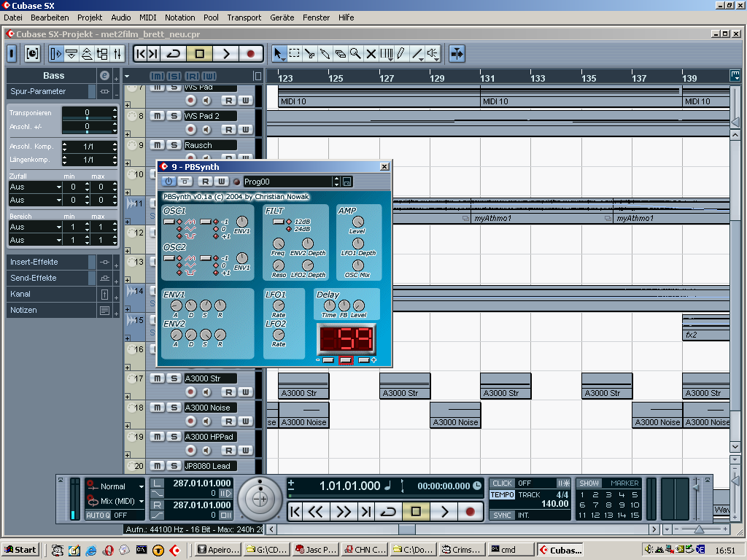Switch to cmd in the taskbar
Screen dimensions: 747x560
[x=511, y=550]
